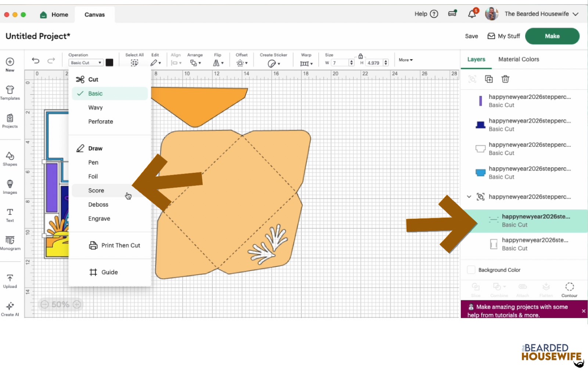Toggle the size lock aspect ratio icon
This screenshot has height=374, width=588.
(361, 56)
